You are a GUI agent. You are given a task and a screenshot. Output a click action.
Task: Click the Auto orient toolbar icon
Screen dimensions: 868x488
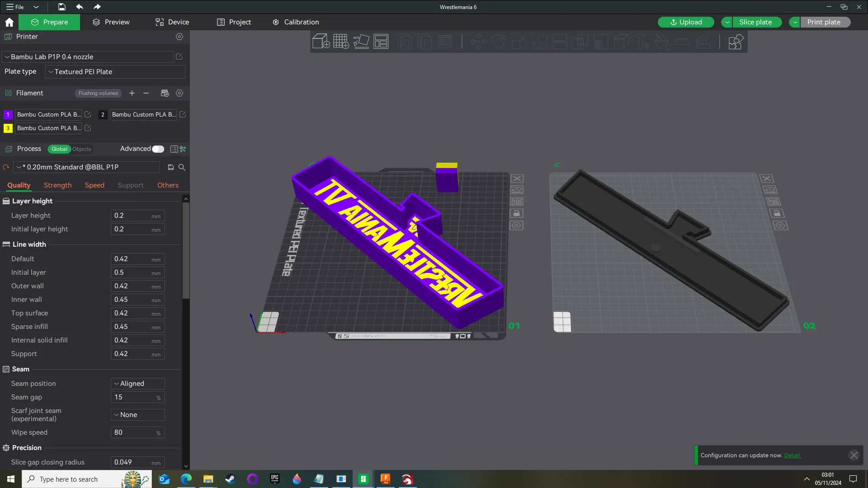361,42
